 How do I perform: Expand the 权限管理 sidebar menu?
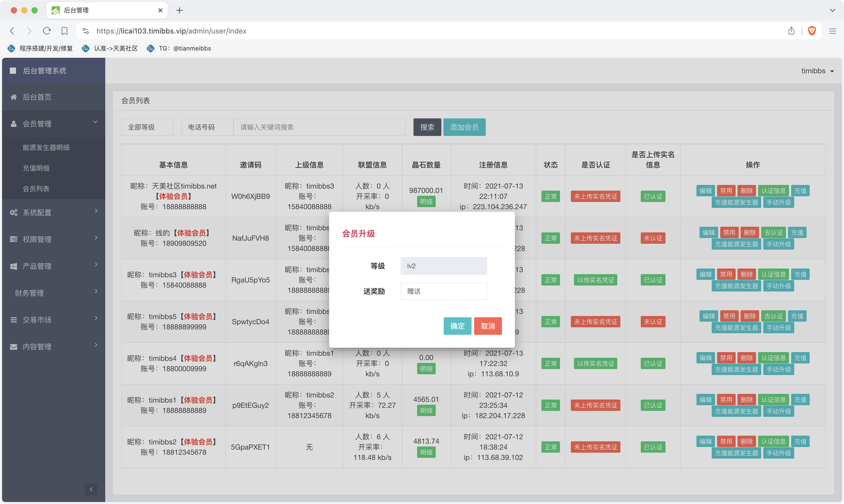coord(53,239)
